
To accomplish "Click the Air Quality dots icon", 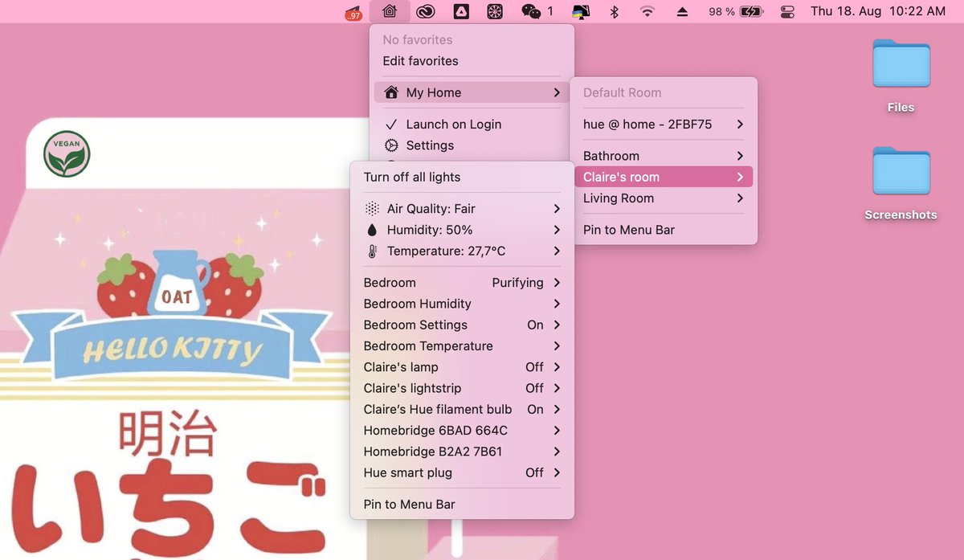I will pyautogui.click(x=372, y=209).
